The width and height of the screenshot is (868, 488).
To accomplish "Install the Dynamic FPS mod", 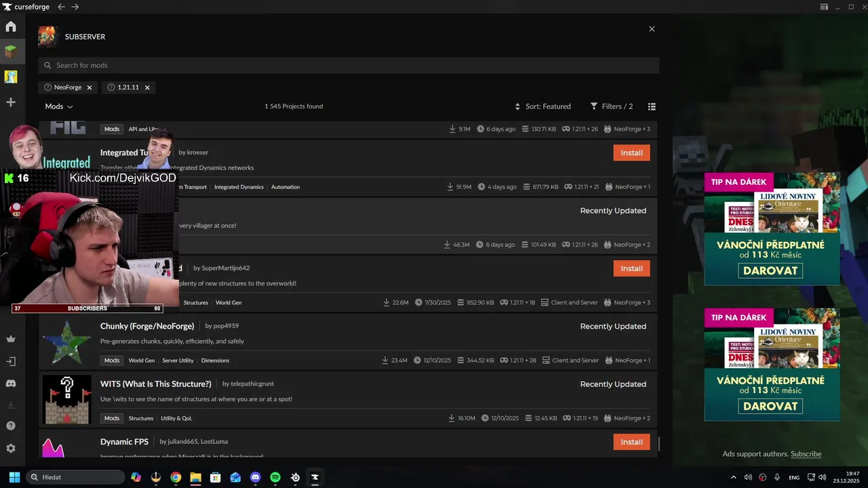I will tap(631, 442).
